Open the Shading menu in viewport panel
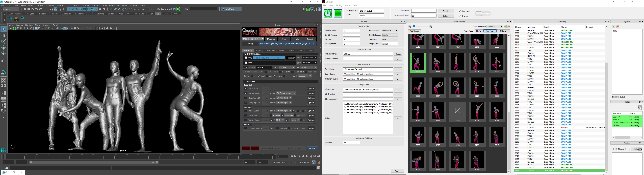644x175 pixels. point(19,25)
